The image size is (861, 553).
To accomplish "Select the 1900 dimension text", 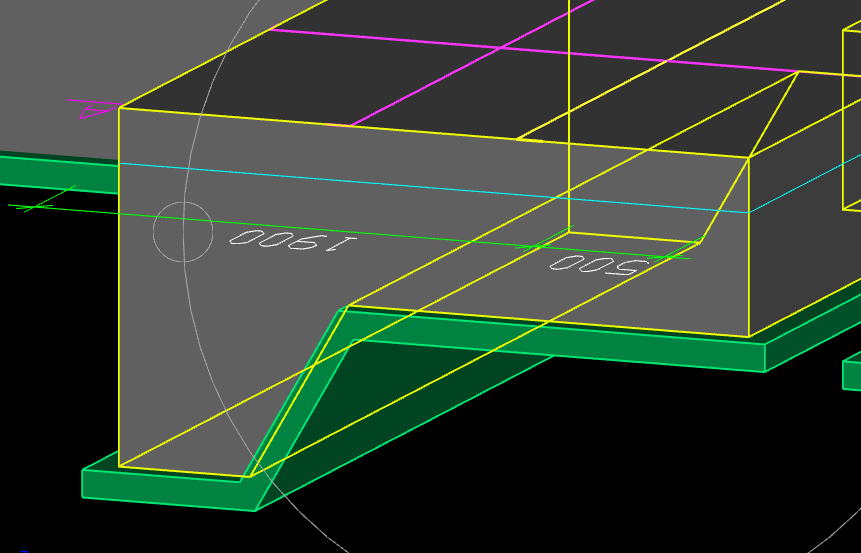I will pos(293,241).
